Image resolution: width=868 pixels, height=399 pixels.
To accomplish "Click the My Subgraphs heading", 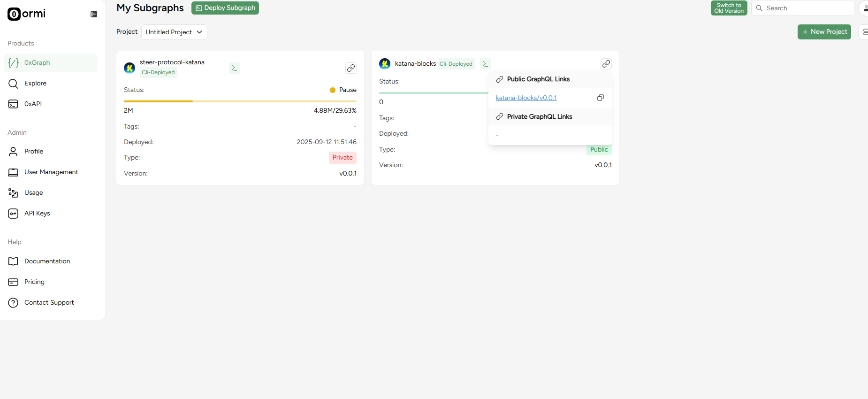I will [x=150, y=8].
